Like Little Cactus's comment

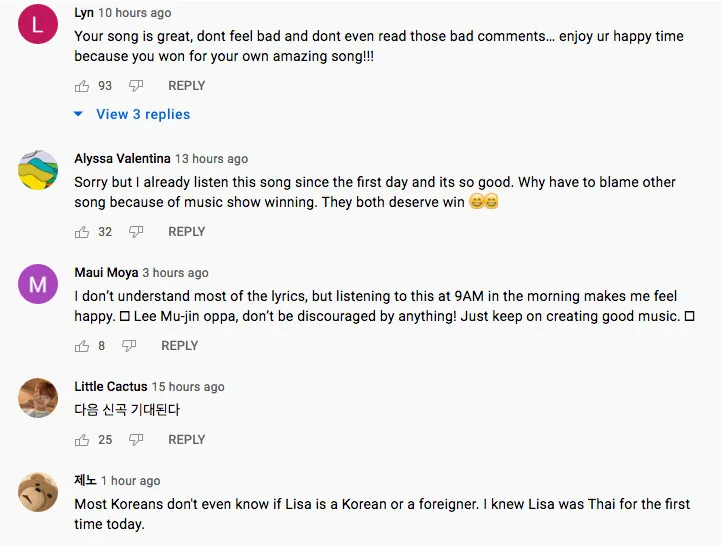pyautogui.click(x=82, y=440)
